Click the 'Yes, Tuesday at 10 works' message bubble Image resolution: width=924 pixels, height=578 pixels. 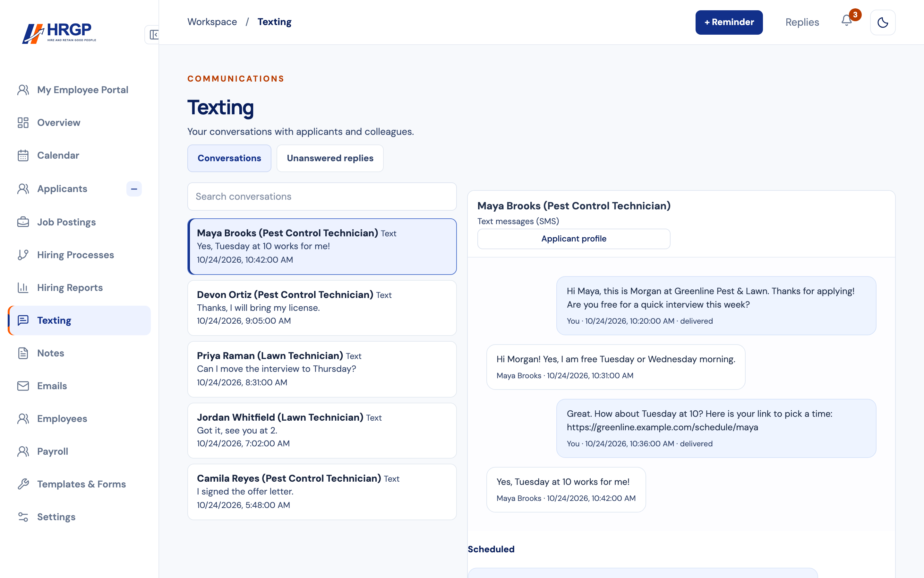[x=566, y=490]
